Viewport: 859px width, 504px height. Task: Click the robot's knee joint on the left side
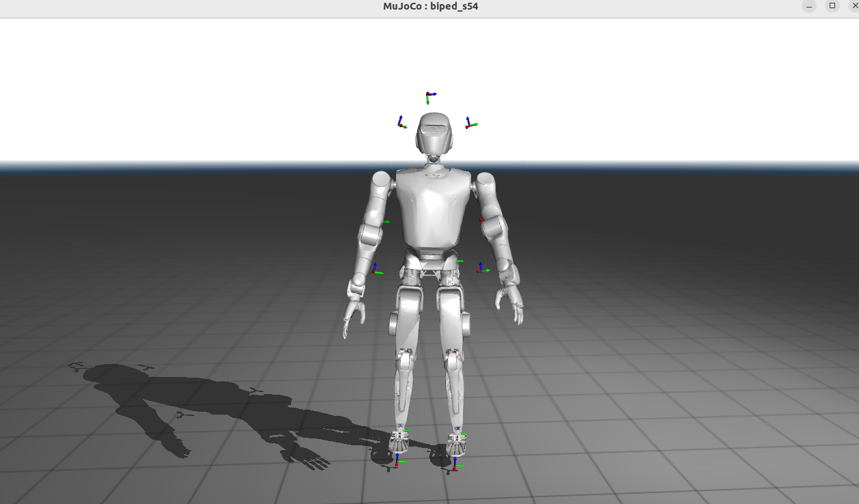(406, 358)
